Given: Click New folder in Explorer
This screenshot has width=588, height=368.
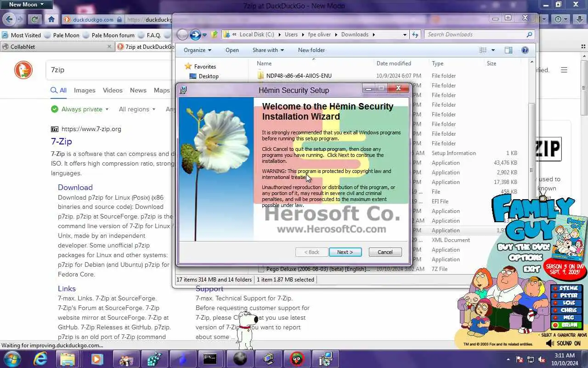Looking at the screenshot, I should pyautogui.click(x=311, y=50).
